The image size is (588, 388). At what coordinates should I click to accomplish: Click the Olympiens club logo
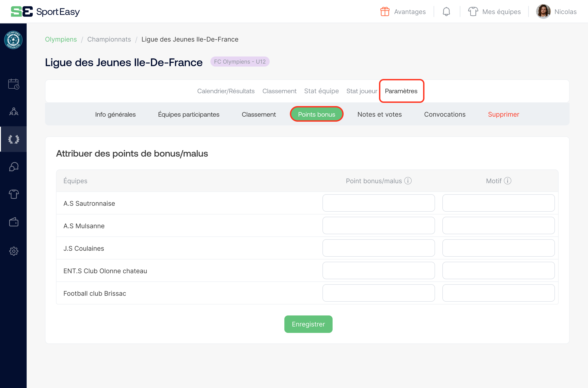(x=14, y=40)
